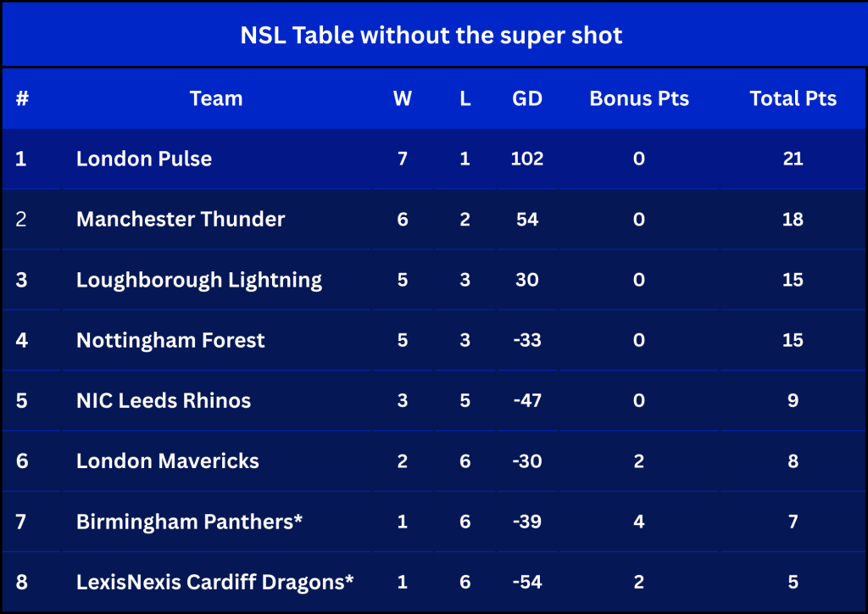Click London Pulse's goal difference of 102
The width and height of the screenshot is (868, 614).
click(x=527, y=159)
